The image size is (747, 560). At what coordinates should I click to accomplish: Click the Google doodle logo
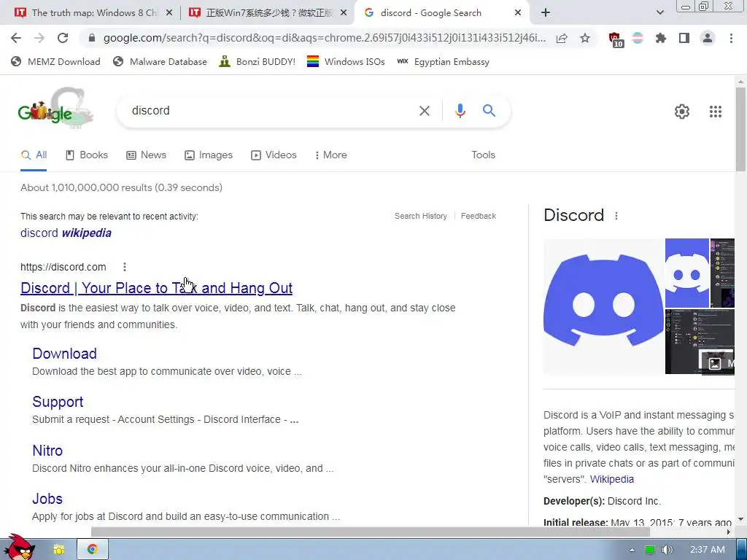coord(55,109)
